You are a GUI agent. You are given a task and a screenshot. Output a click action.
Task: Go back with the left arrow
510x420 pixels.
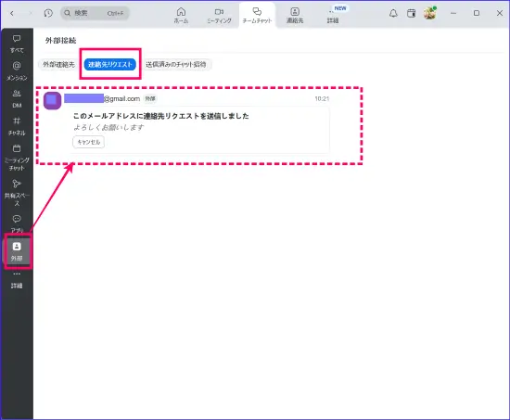[x=12, y=13]
